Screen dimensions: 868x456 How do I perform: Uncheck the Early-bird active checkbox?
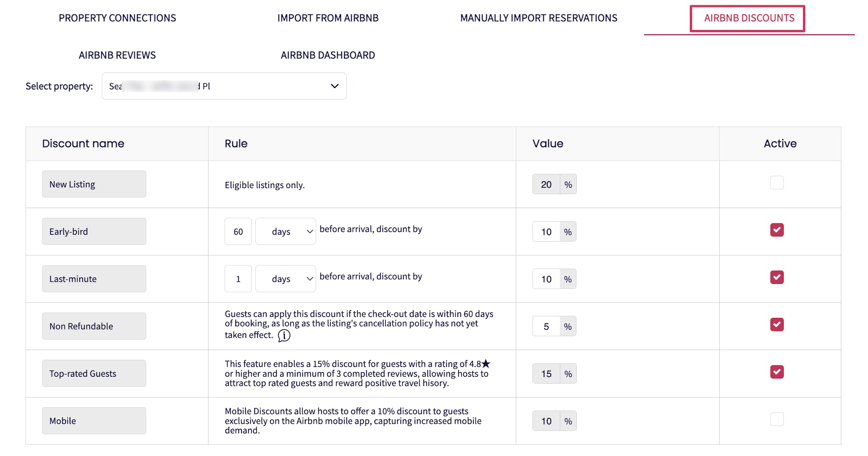pyautogui.click(x=777, y=230)
